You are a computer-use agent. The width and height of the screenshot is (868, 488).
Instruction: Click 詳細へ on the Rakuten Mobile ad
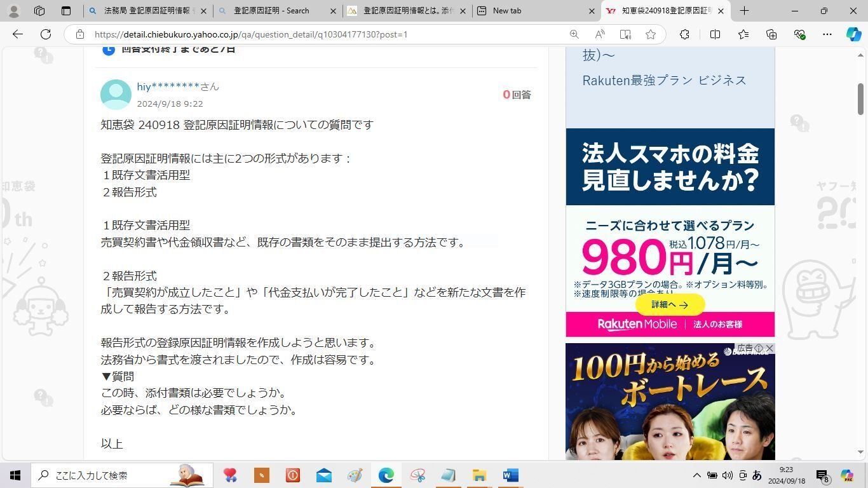tap(669, 304)
